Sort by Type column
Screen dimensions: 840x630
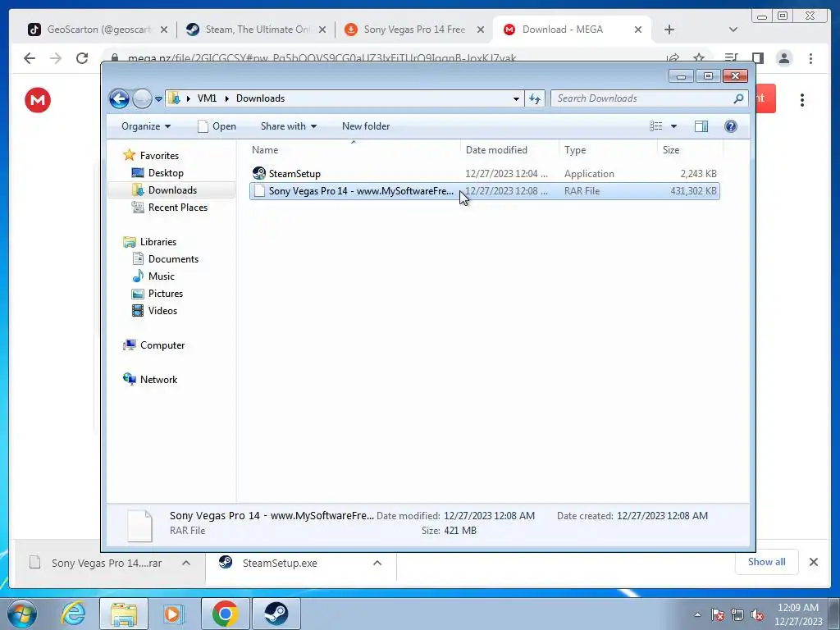coord(608,150)
